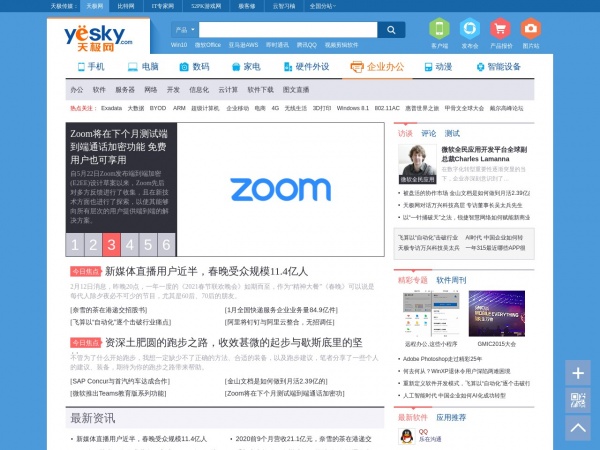
Task: Open link [SAP Concur与首汽约车达成合作]
Action: [x=120, y=382]
